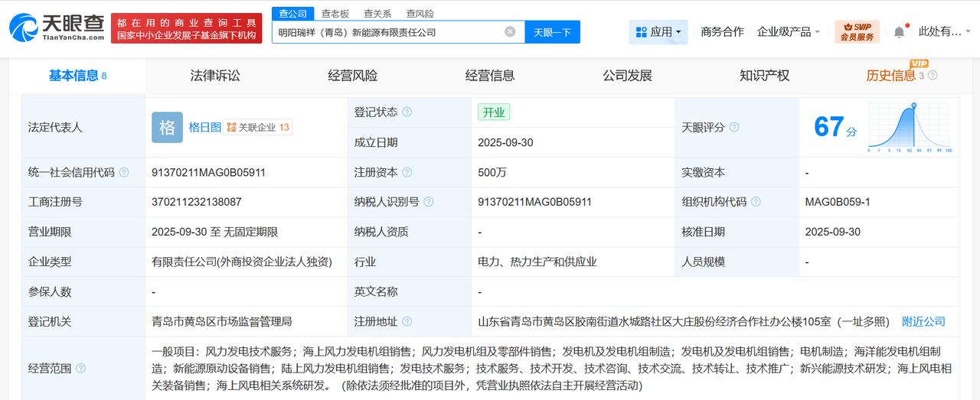
Task: Switch to 查关系 search tab
Action: [x=377, y=13]
